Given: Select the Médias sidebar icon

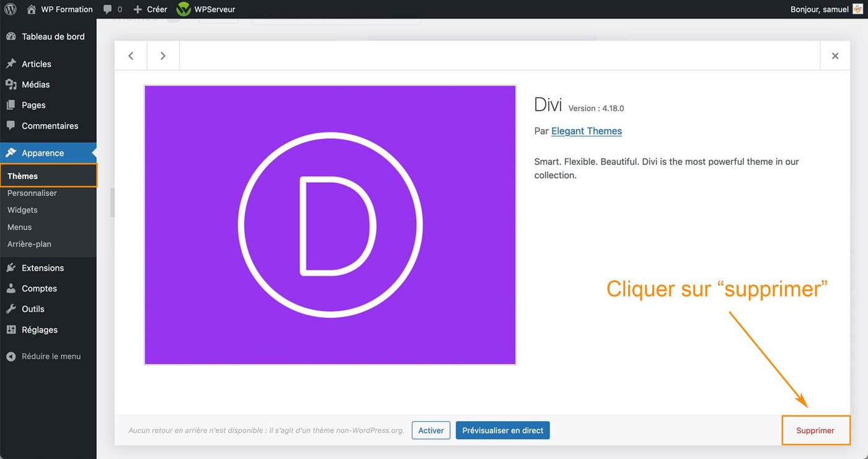Looking at the screenshot, I should click(11, 84).
